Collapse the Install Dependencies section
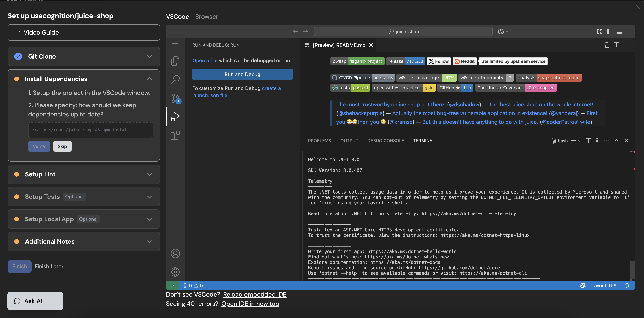Screen dimensions: 644x318 tap(149, 79)
